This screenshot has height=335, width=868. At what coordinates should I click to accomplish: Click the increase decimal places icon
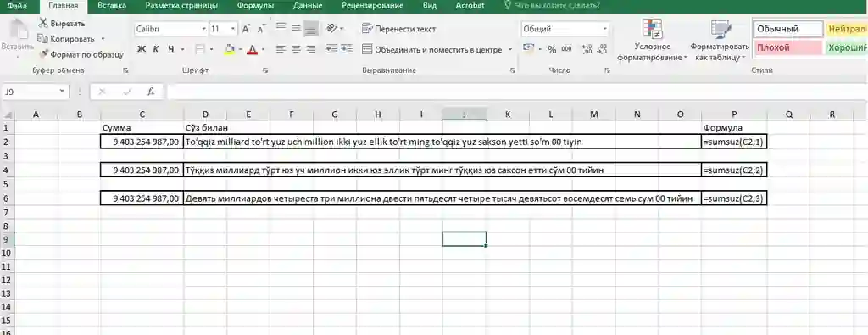(587, 49)
